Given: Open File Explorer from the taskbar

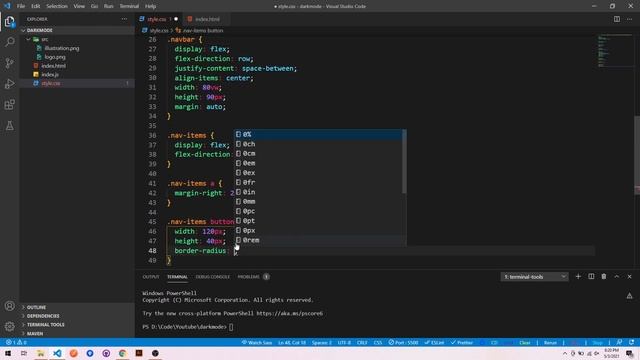Looking at the screenshot, I should pyautogui.click(x=40, y=353).
